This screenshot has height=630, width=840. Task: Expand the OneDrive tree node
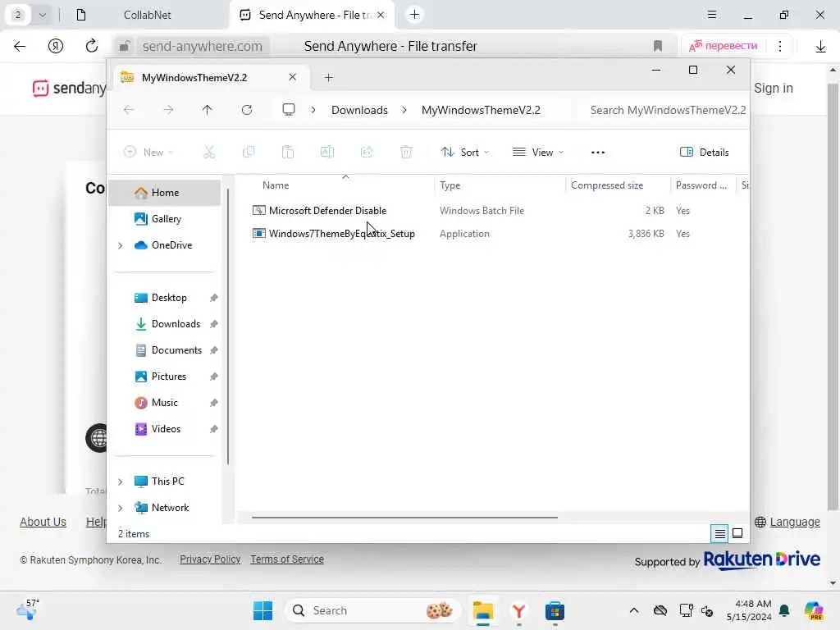click(x=120, y=245)
